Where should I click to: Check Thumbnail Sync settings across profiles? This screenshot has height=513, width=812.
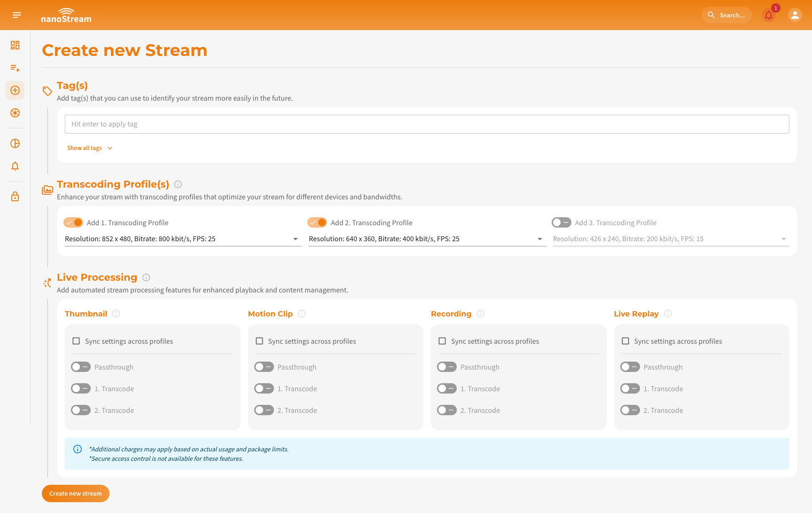(x=76, y=341)
